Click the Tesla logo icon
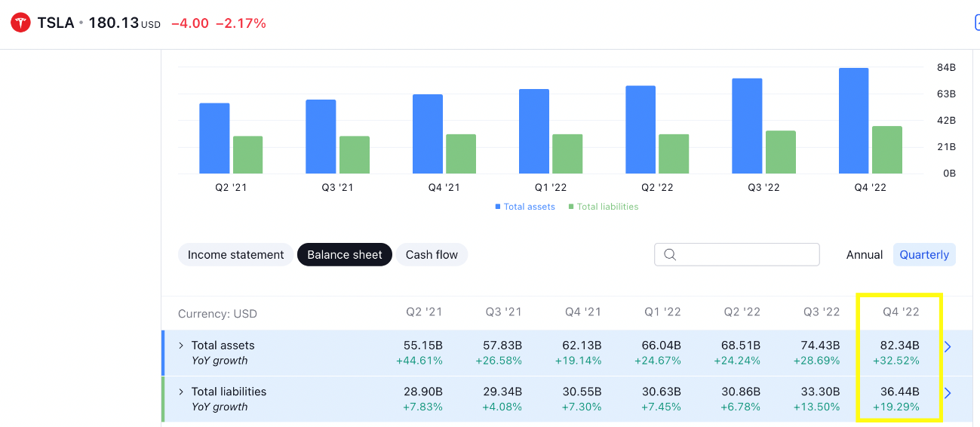 tap(20, 23)
